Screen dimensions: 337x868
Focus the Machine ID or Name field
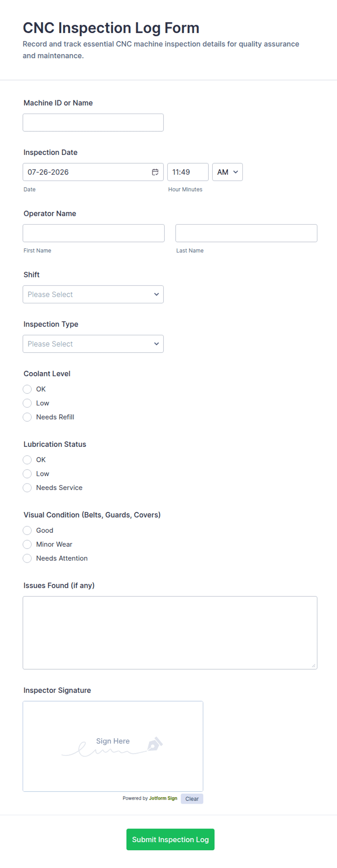click(93, 123)
